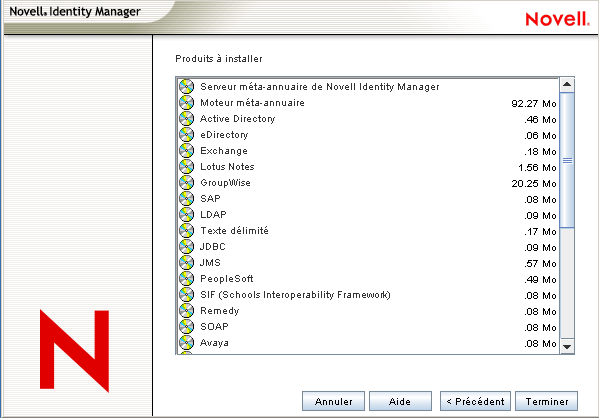Select 'Serveur méta-annuaire de Novell Identity Manager' row

(368, 86)
